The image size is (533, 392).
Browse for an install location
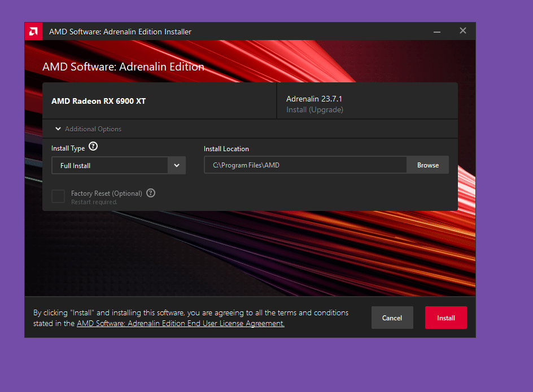click(427, 165)
